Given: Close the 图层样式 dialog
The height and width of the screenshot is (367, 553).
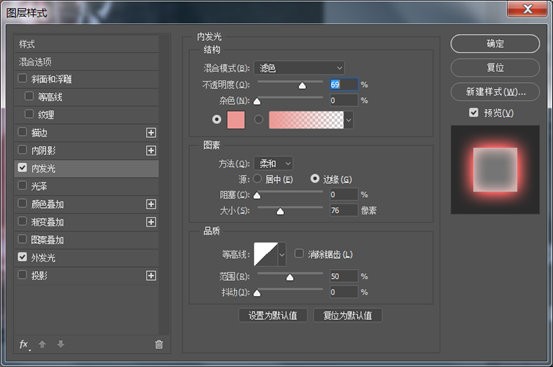Looking at the screenshot, I should point(527,9).
